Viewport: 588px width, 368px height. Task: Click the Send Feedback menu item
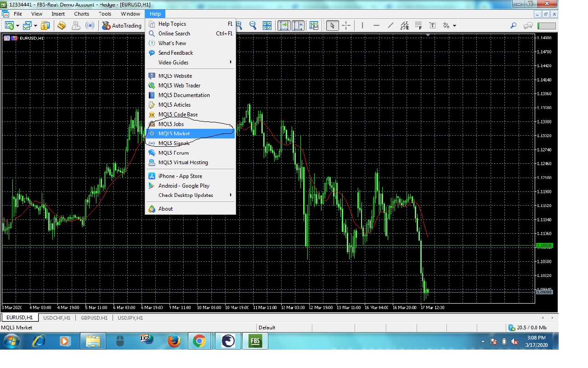coord(190,53)
